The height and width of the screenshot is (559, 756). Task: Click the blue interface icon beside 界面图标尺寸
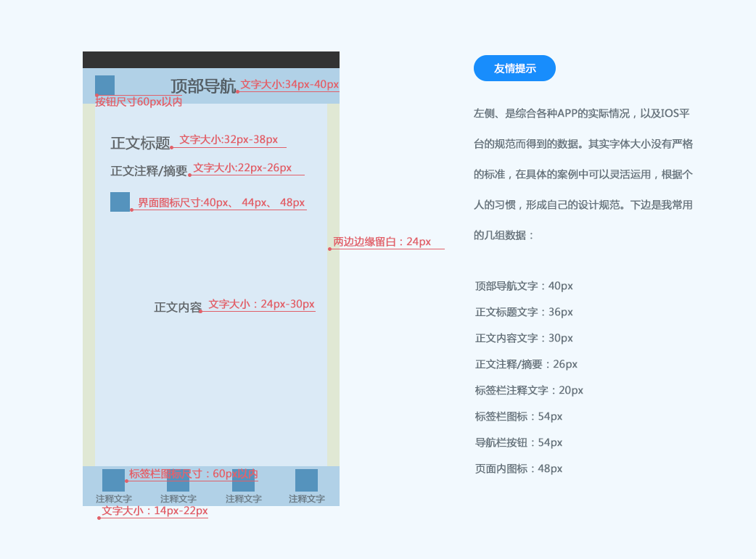point(118,202)
